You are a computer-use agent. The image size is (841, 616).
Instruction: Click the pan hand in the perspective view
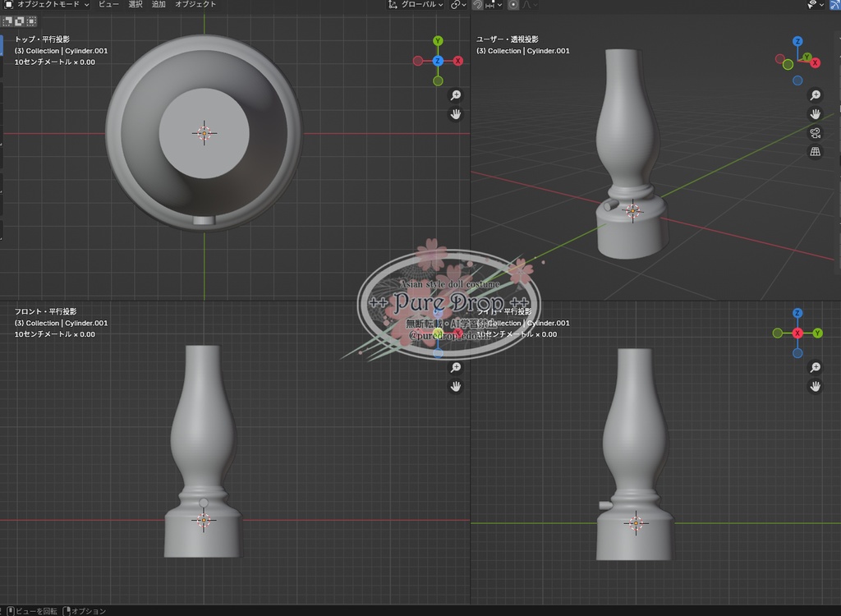coord(816,114)
